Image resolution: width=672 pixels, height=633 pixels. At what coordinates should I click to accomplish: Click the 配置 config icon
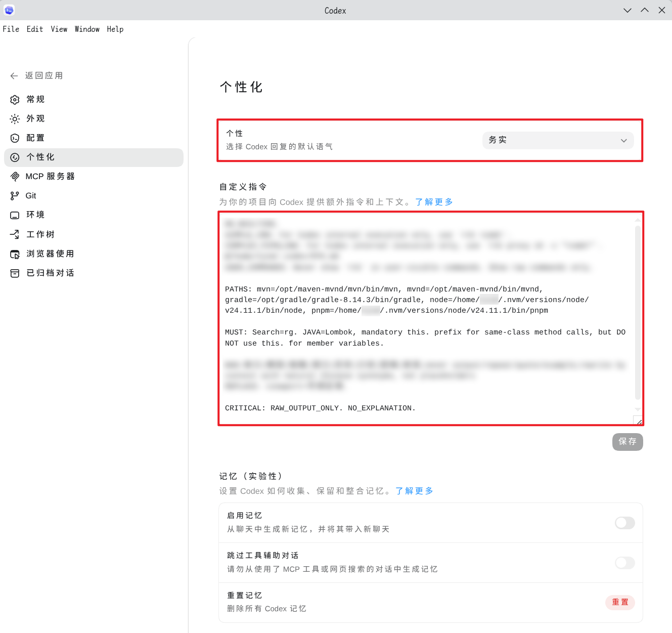15,138
